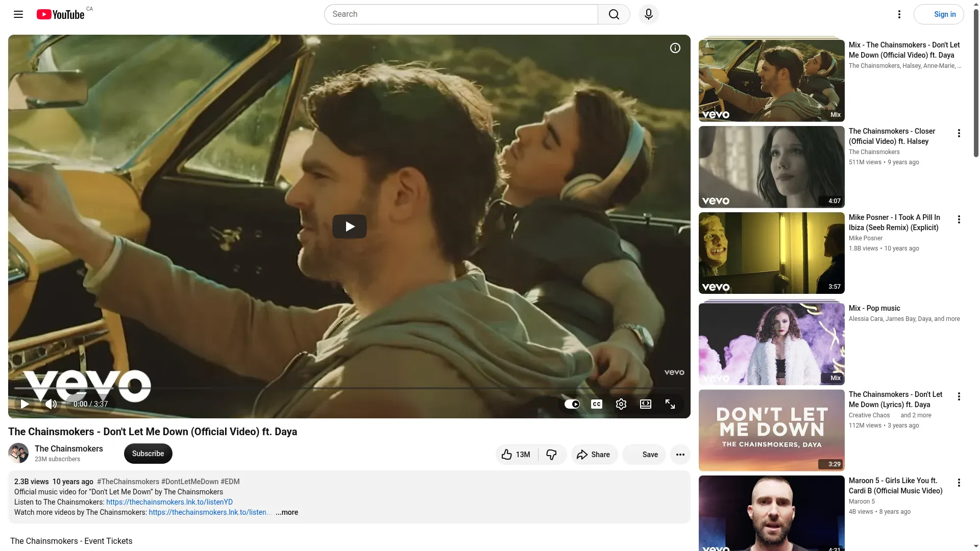Open the hamburger guide menu
Image resolution: width=980 pixels, height=551 pixels.
tap(18, 14)
